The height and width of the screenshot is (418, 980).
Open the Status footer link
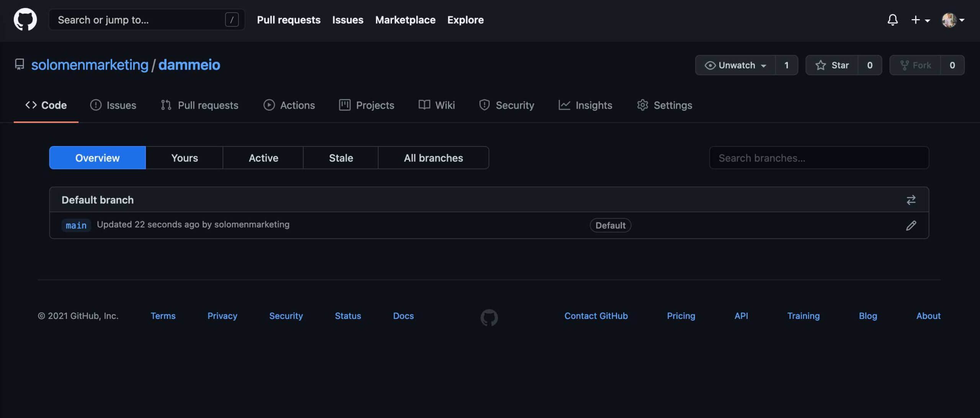pos(348,316)
